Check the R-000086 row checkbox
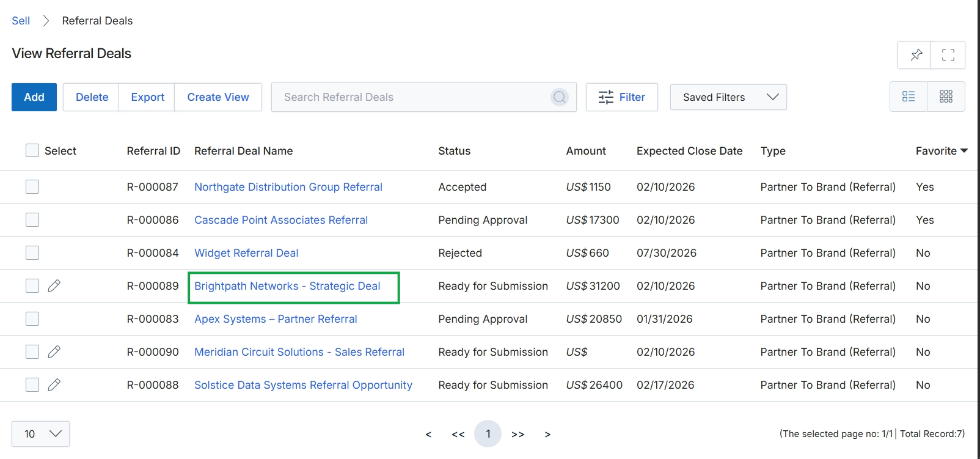The width and height of the screenshot is (980, 459). click(x=32, y=219)
